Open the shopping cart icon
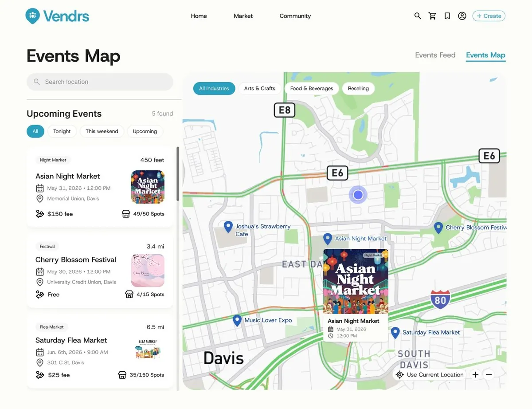 coord(432,16)
